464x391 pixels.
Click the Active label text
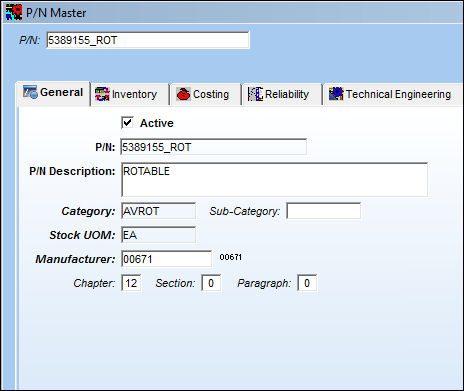coord(157,123)
